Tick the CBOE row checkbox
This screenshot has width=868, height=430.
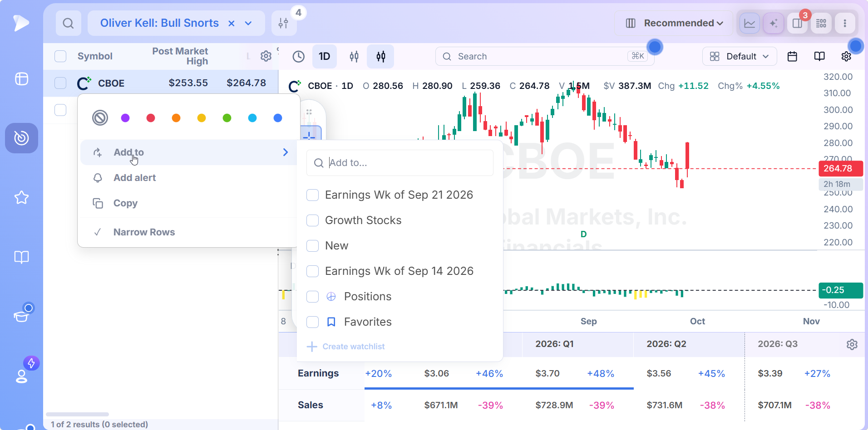[x=60, y=83]
